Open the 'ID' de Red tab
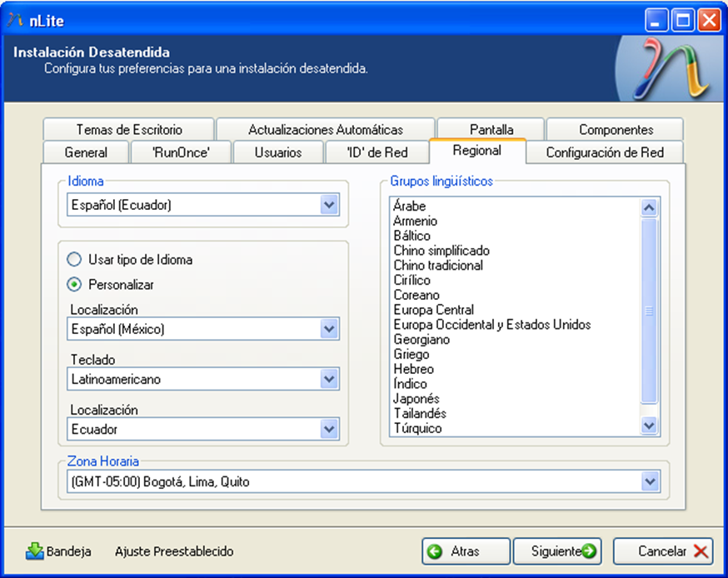The width and height of the screenshot is (728, 578). [x=377, y=152]
